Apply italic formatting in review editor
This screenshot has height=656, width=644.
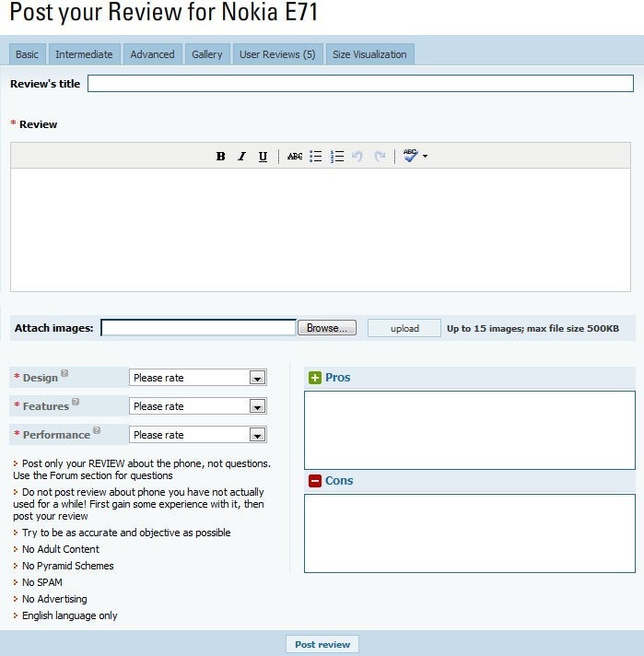(x=241, y=156)
